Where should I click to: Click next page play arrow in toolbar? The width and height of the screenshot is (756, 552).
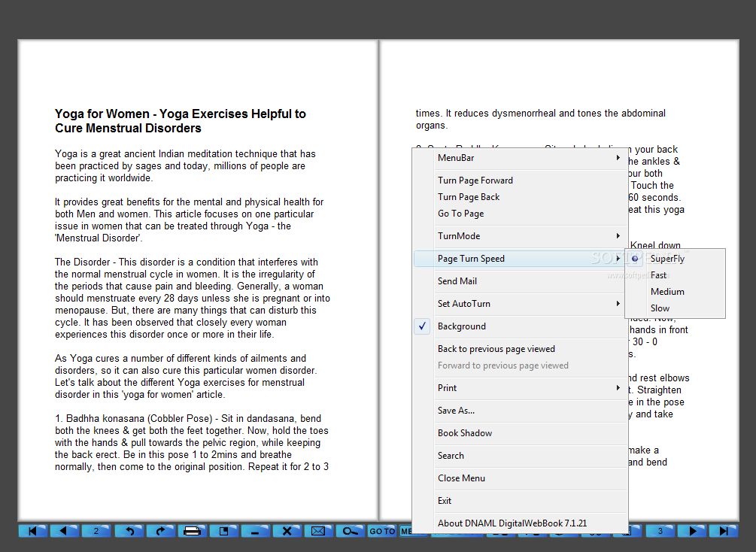[x=692, y=531]
